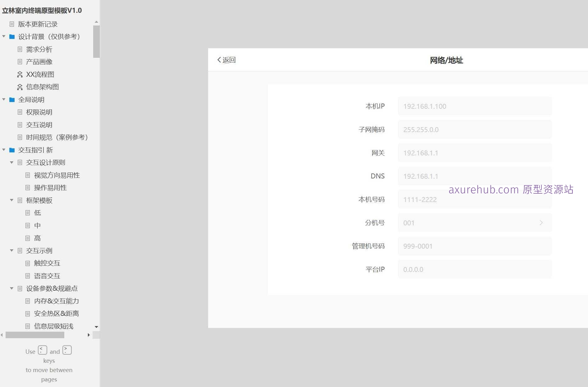Collapse the 框架模板 node
The height and width of the screenshot is (387, 588).
pos(11,200)
